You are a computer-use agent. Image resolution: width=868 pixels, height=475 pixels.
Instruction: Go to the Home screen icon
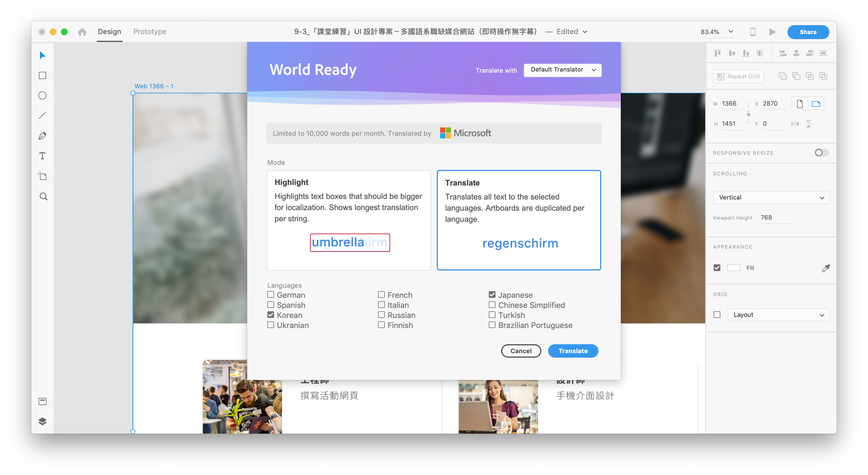click(82, 32)
